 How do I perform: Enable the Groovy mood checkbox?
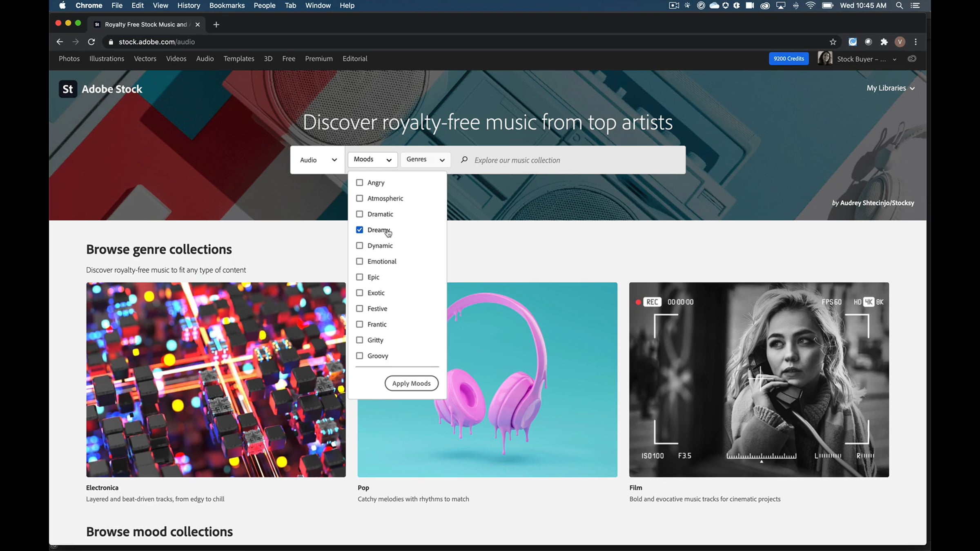pyautogui.click(x=359, y=356)
